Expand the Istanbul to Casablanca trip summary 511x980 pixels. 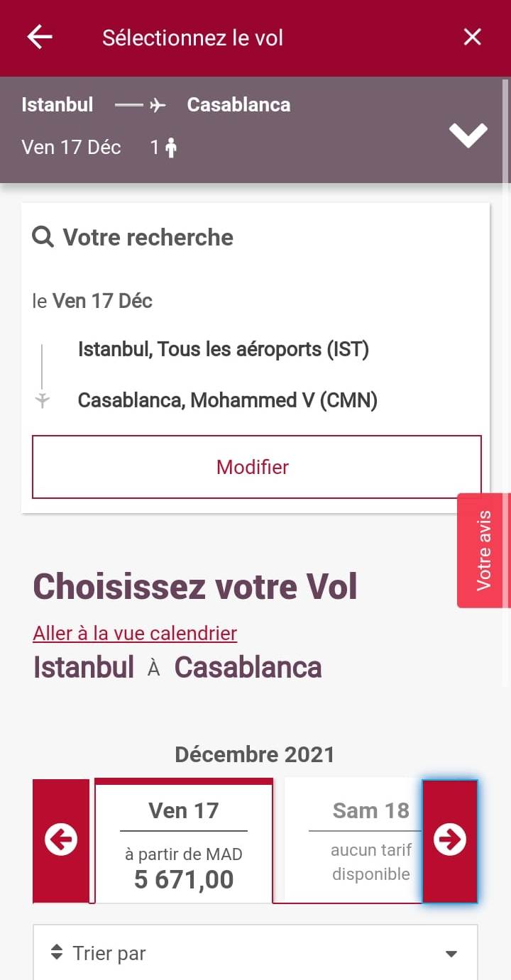468,134
